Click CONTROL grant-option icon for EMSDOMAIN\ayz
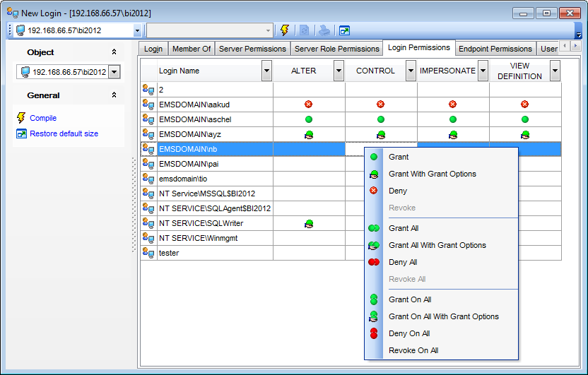The height and width of the screenshot is (375, 588). pos(381,134)
